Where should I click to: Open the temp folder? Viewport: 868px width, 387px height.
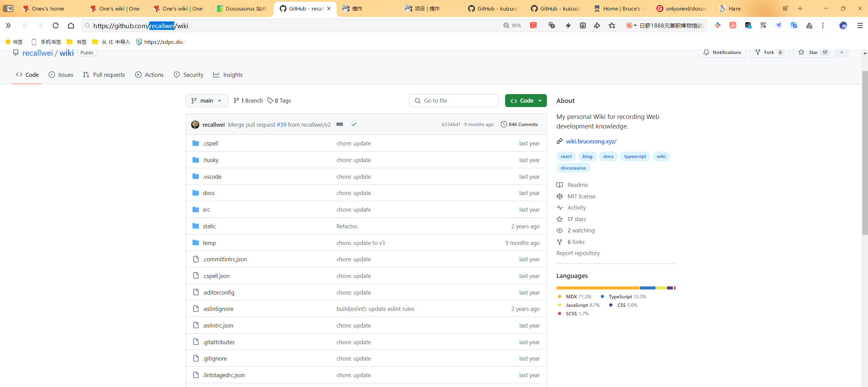click(x=209, y=243)
